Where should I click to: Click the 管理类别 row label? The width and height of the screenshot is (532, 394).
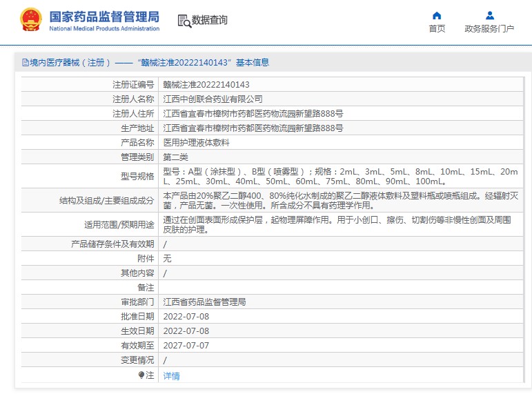[x=137, y=157]
